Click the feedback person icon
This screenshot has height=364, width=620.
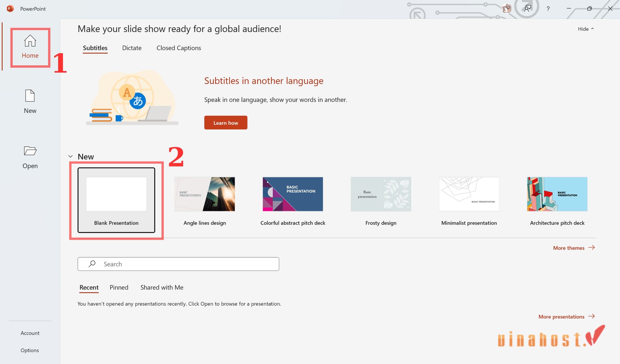pos(528,9)
